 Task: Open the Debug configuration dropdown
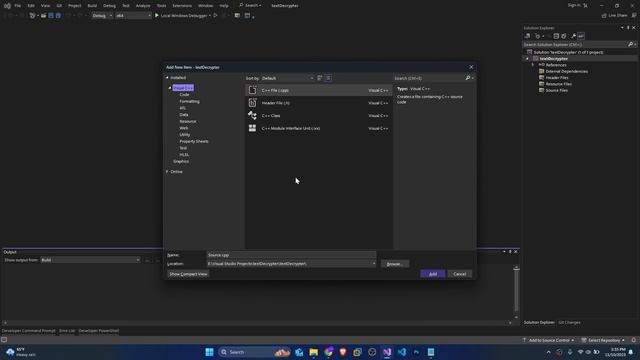point(102,16)
